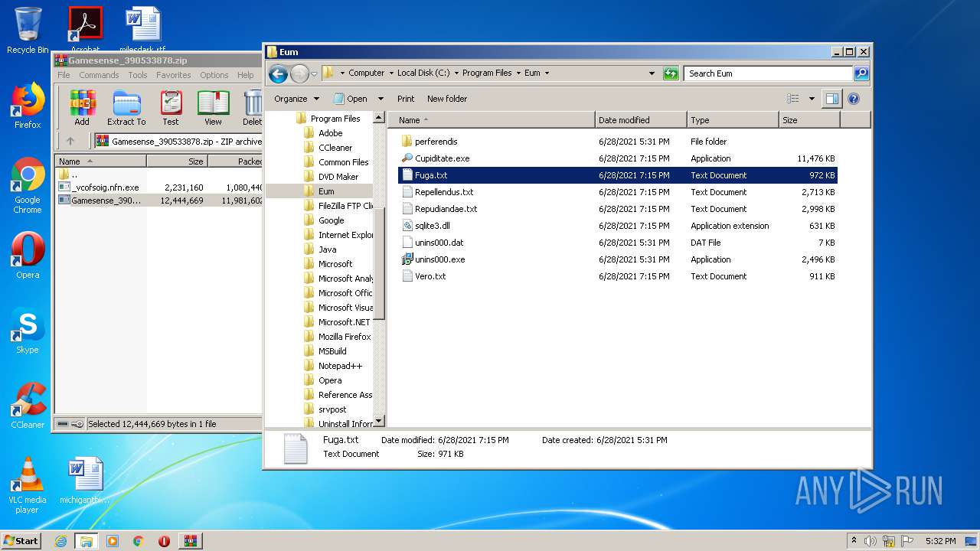Viewport: 980px width, 551px height.
Task: Toggle the preview pane button
Action: 831,99
